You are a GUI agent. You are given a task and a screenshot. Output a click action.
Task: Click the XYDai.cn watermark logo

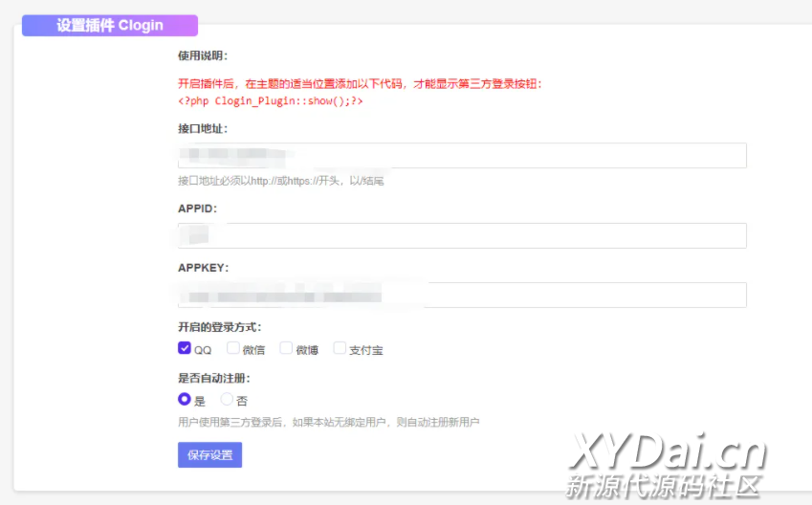(x=668, y=449)
